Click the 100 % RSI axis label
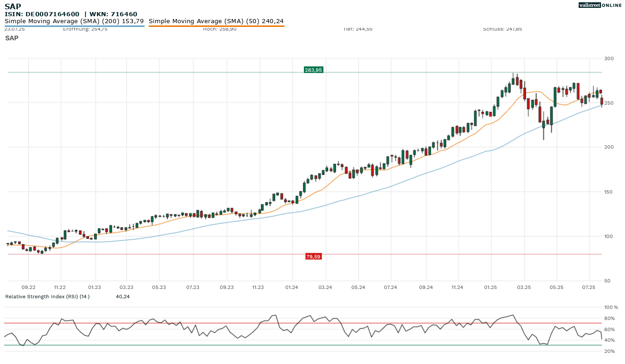Screen dimensions: 625x364 pos(611,308)
